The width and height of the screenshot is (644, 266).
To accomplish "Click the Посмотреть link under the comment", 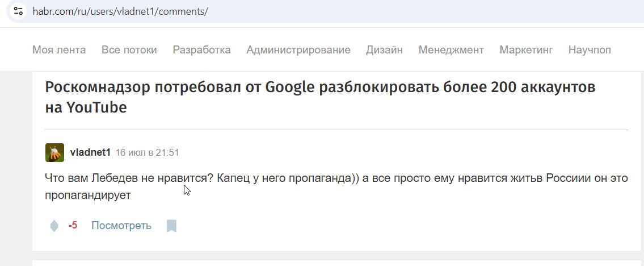I will [121, 226].
